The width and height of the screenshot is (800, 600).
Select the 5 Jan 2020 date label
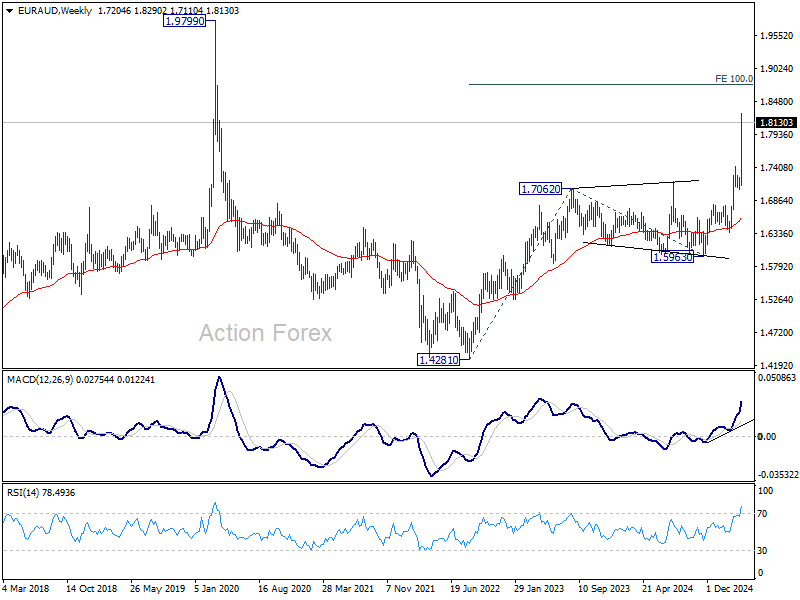(217, 588)
